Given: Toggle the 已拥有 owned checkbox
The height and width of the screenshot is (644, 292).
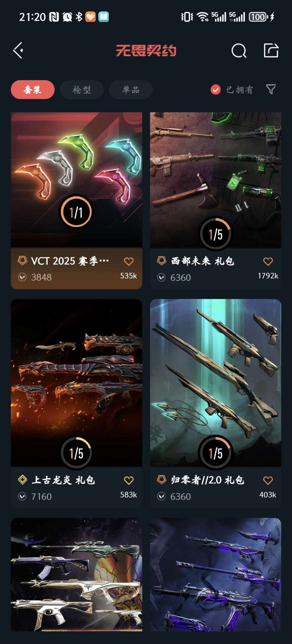Looking at the screenshot, I should click(x=215, y=90).
